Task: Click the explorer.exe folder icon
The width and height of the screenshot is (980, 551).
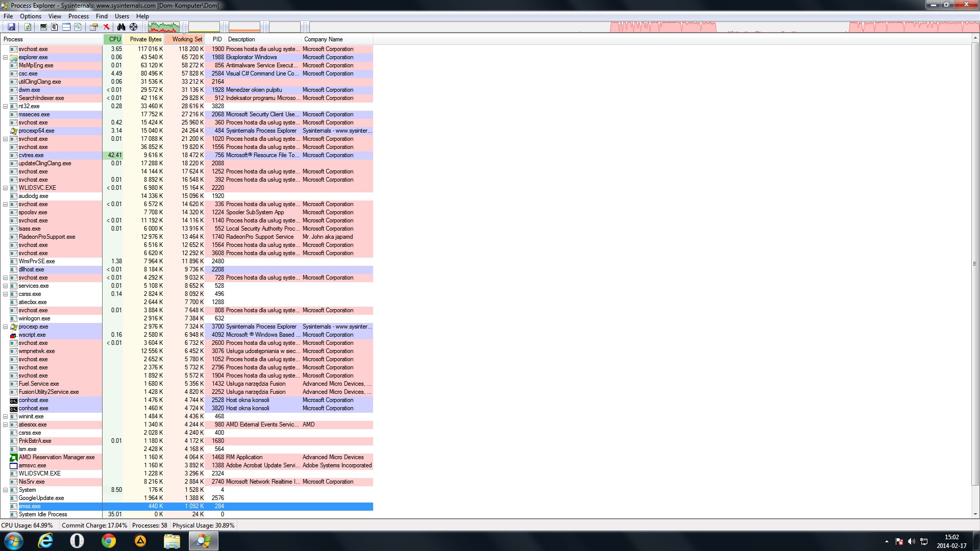Action: tap(14, 57)
